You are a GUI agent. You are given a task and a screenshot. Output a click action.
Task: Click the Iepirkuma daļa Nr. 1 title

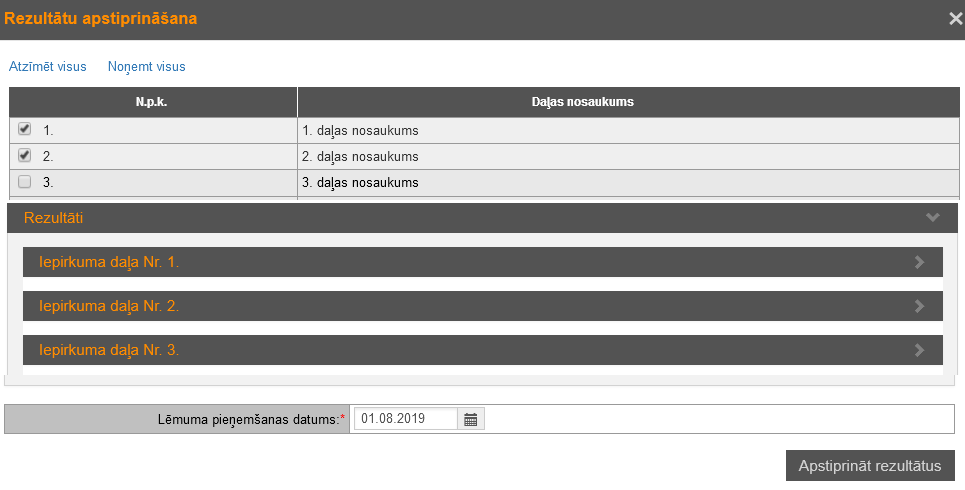click(x=109, y=262)
